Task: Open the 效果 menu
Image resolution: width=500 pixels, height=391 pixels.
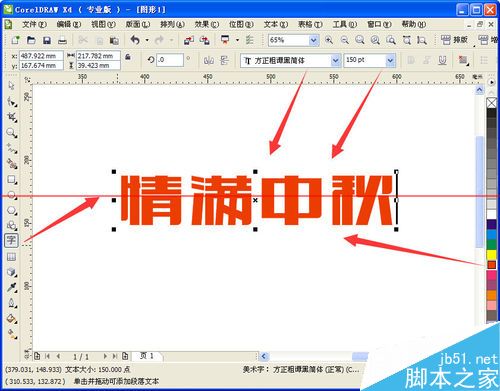Action: 206,24
